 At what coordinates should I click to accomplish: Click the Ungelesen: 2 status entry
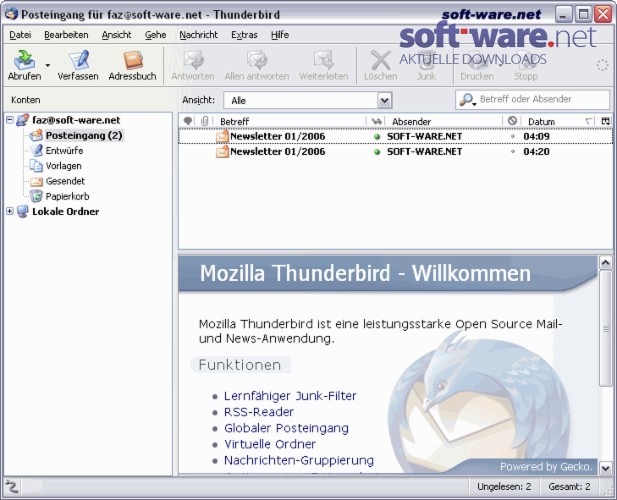coord(504,487)
